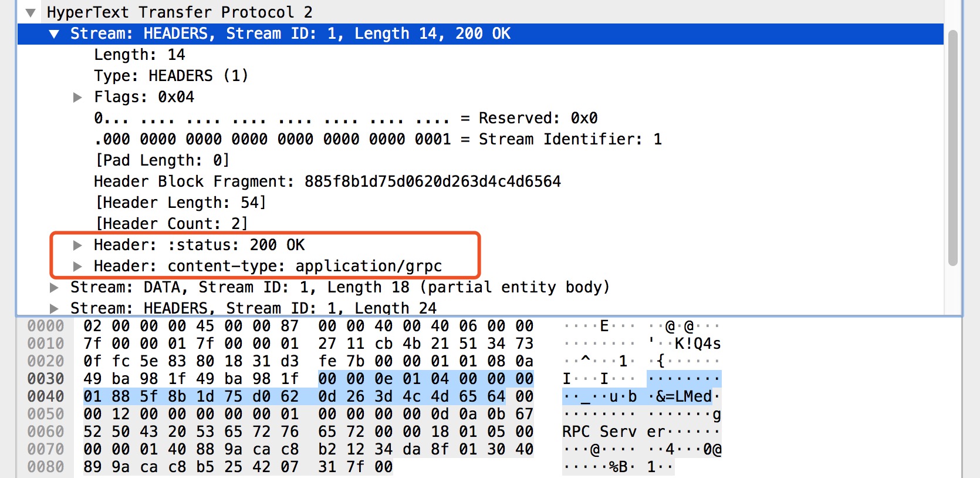
Task: Click hex offset 0030 row label
Action: 46,379
